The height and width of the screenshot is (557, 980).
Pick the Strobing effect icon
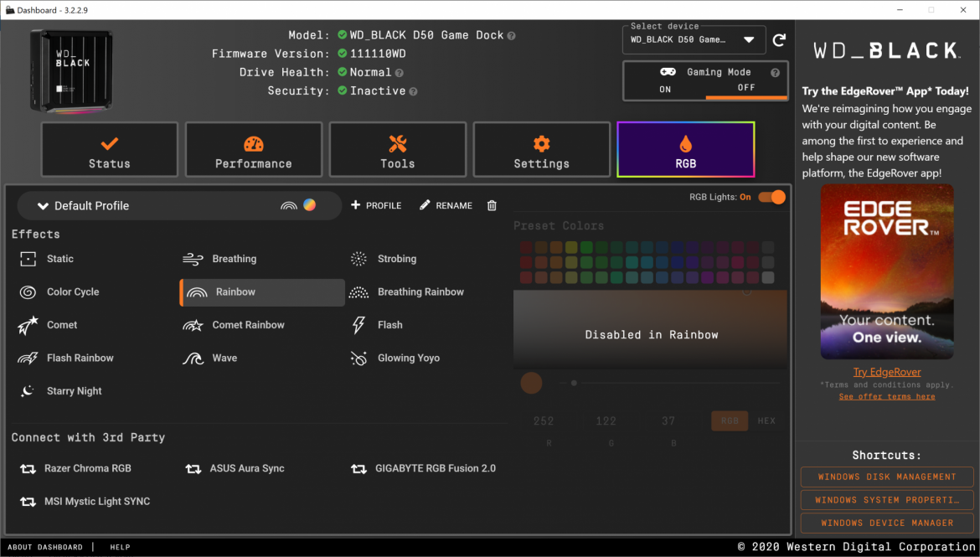[358, 259]
